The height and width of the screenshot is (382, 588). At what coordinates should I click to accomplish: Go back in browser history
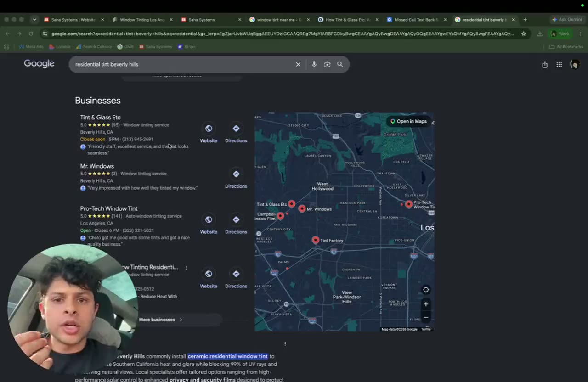click(x=7, y=34)
